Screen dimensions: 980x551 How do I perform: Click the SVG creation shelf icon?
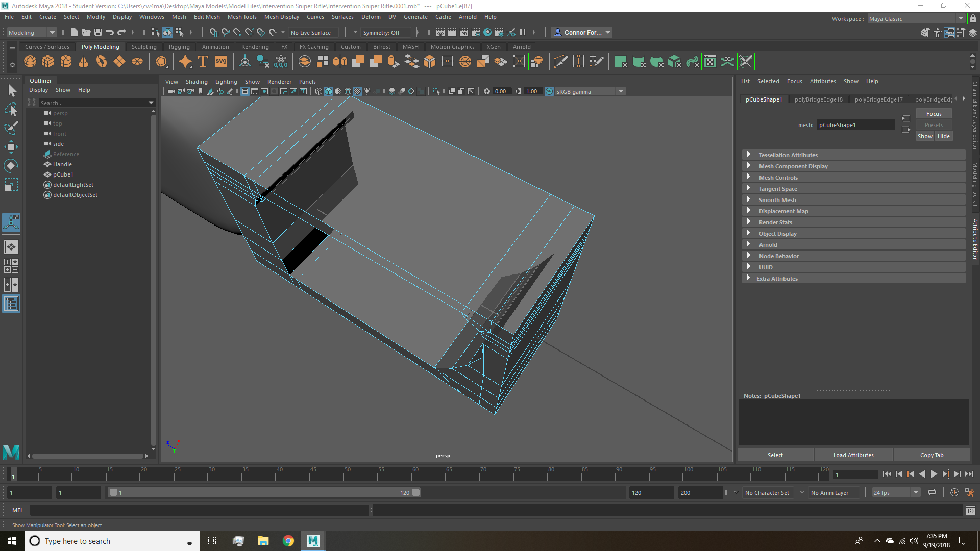point(220,61)
